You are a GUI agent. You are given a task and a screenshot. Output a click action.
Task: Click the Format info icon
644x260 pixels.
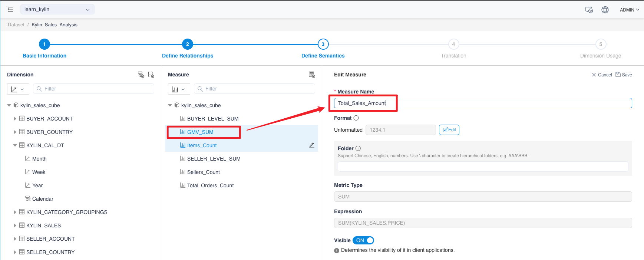pos(356,118)
